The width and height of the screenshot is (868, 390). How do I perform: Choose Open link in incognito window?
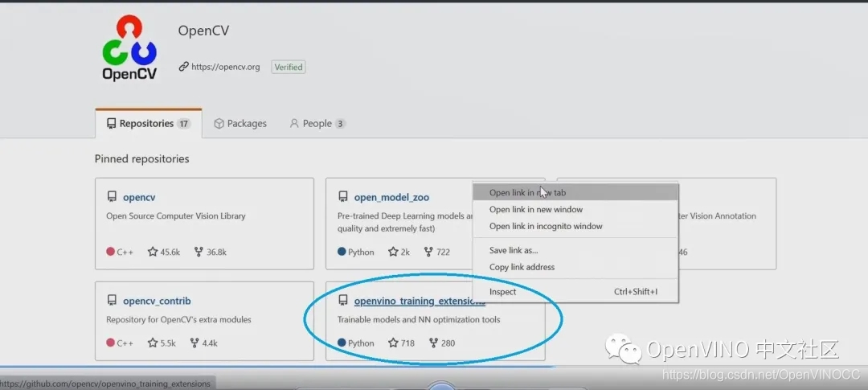click(x=575, y=226)
